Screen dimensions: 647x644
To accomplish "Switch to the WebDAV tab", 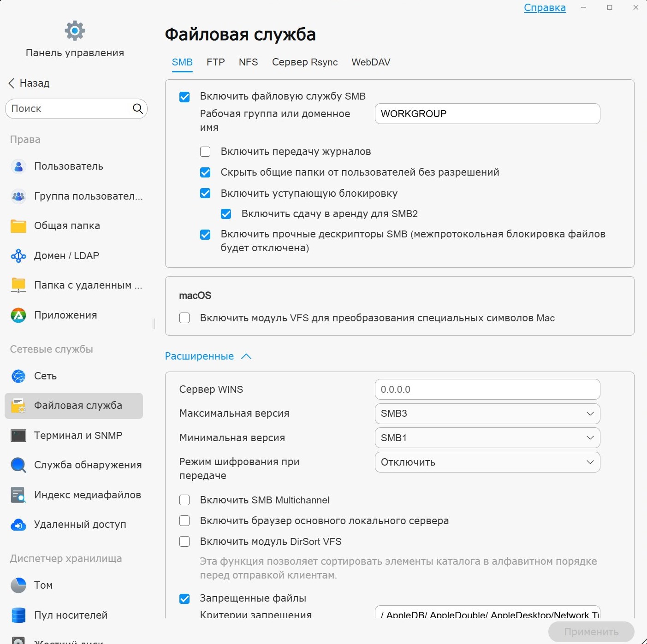I will coord(371,62).
